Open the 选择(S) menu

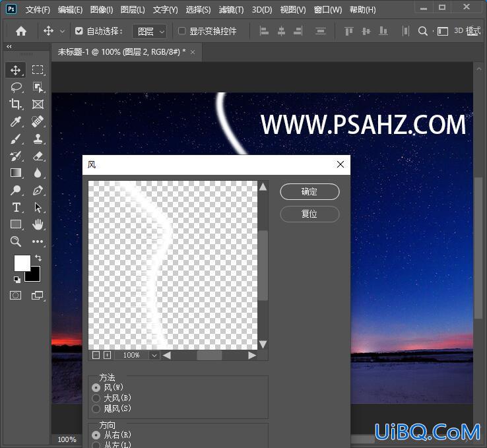(198, 10)
